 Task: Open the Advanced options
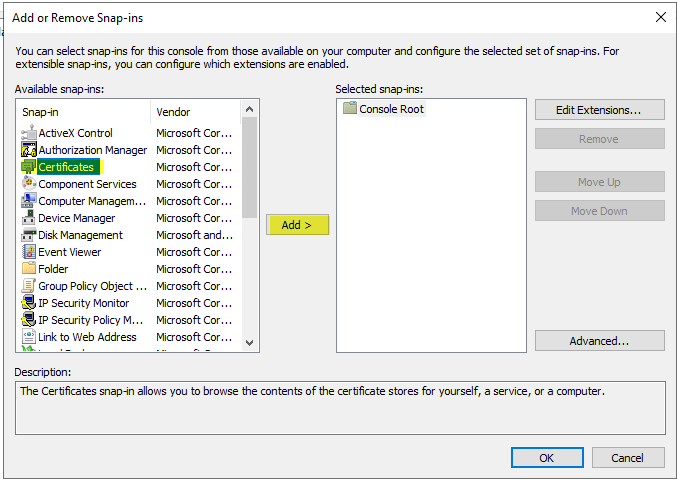point(599,341)
